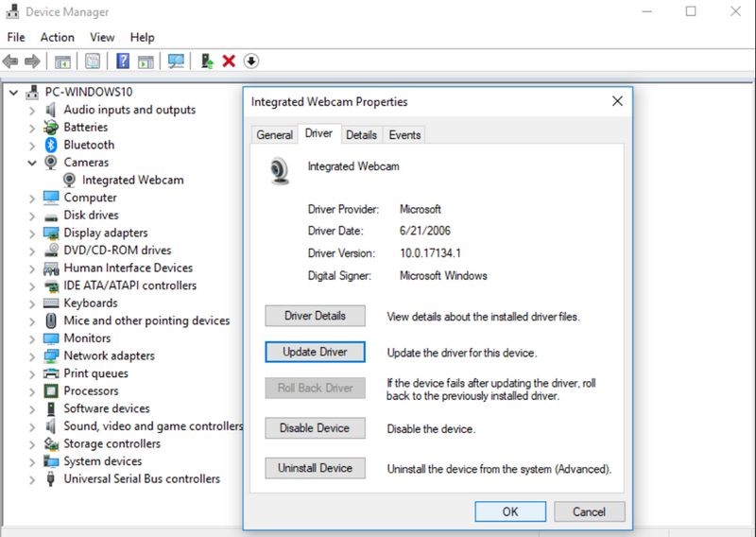
Task: Expand the Software devices category
Action: click(32, 409)
